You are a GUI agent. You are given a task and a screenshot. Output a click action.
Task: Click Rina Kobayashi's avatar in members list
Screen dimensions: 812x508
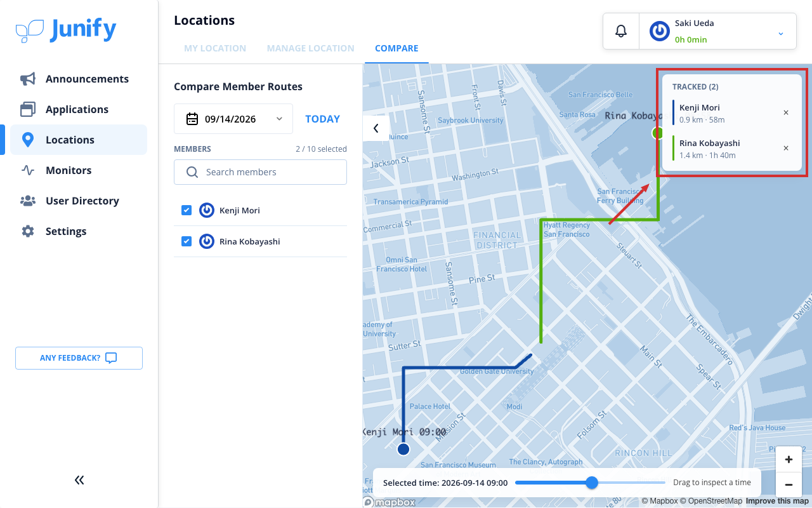click(x=206, y=241)
